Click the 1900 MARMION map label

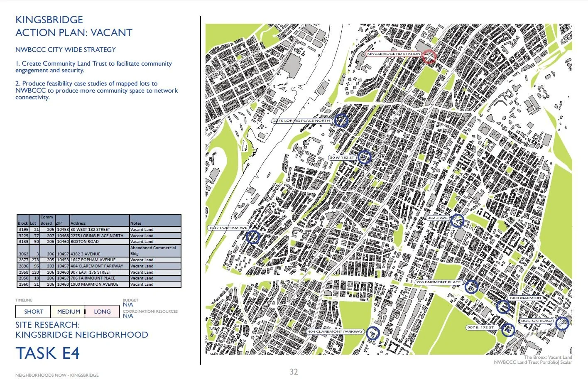(525, 298)
